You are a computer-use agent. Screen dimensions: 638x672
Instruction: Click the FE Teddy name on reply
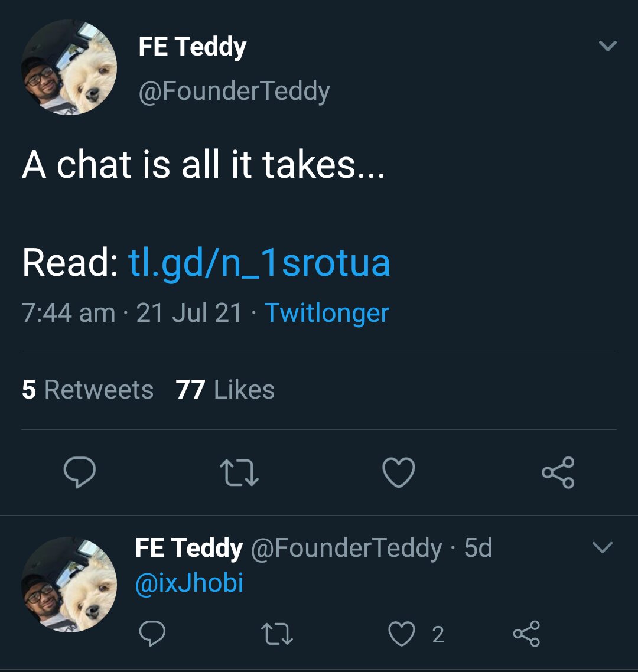pyautogui.click(x=188, y=548)
